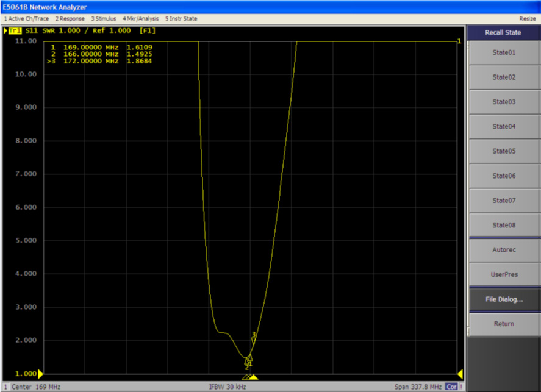Click channel 1 indicator in status bar
Image resolution: width=541 pixels, height=392 pixels.
[x=6, y=387]
